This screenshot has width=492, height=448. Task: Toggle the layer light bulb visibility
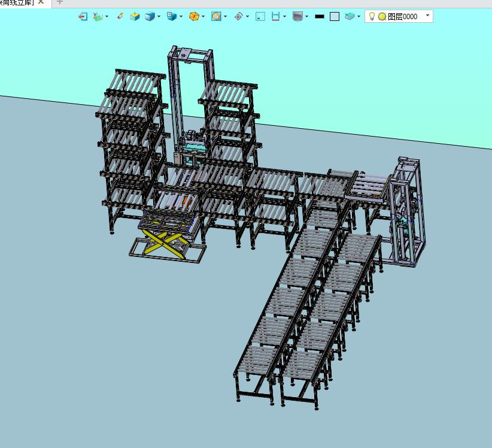coord(372,16)
